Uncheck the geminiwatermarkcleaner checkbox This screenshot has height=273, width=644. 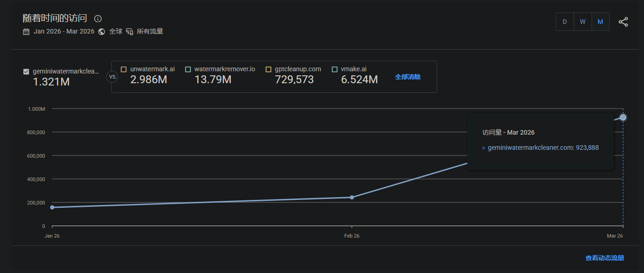tap(26, 72)
